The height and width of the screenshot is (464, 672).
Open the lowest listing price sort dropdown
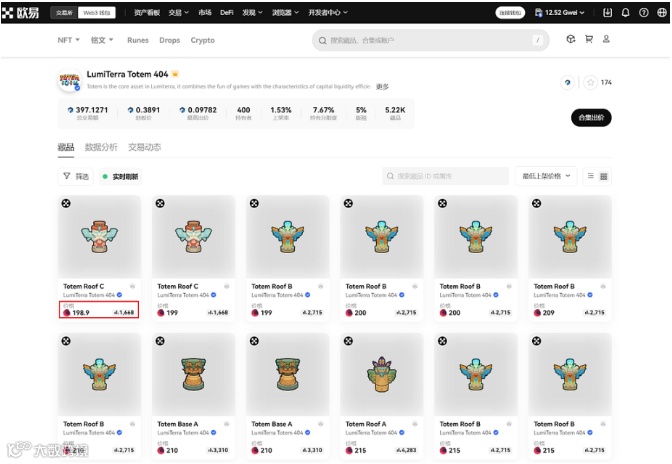[546, 176]
